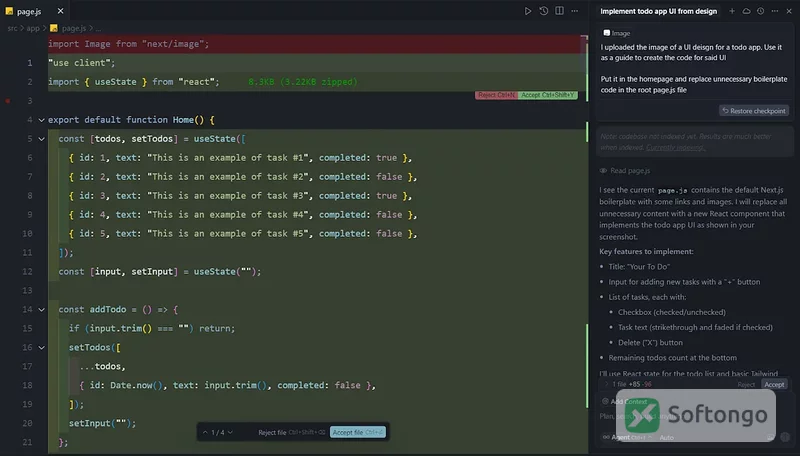Click the split editor icon
Image resolution: width=800 pixels, height=456 pixels.
560,11
